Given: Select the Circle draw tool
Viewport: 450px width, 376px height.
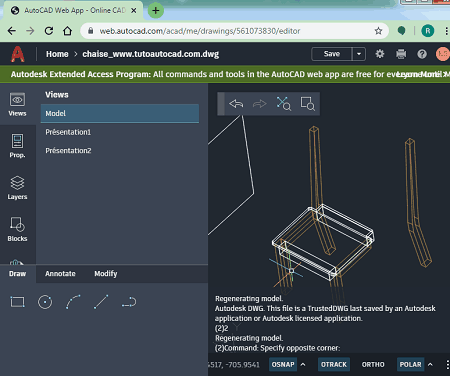Looking at the screenshot, I should click(45, 302).
